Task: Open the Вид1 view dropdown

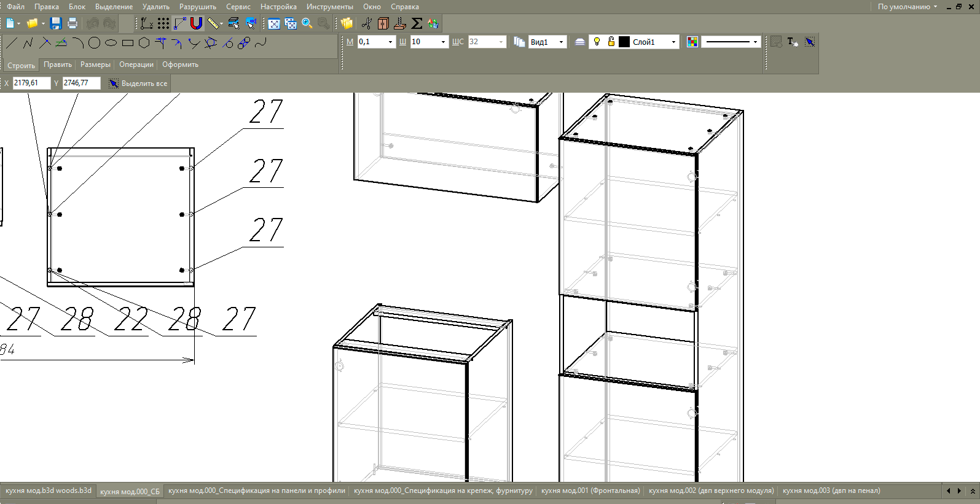Action: click(547, 42)
